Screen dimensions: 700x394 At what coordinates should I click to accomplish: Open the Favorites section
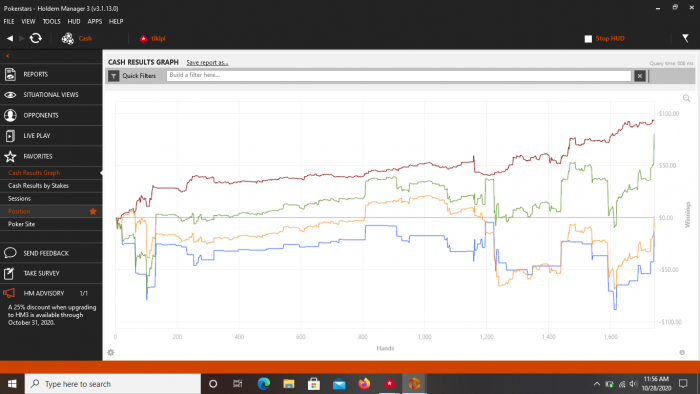[51, 156]
